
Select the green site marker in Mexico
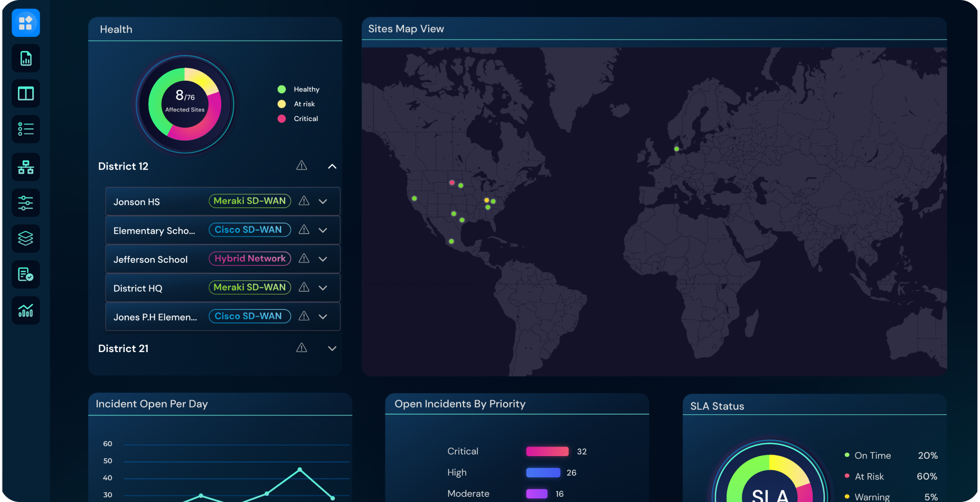point(451,241)
